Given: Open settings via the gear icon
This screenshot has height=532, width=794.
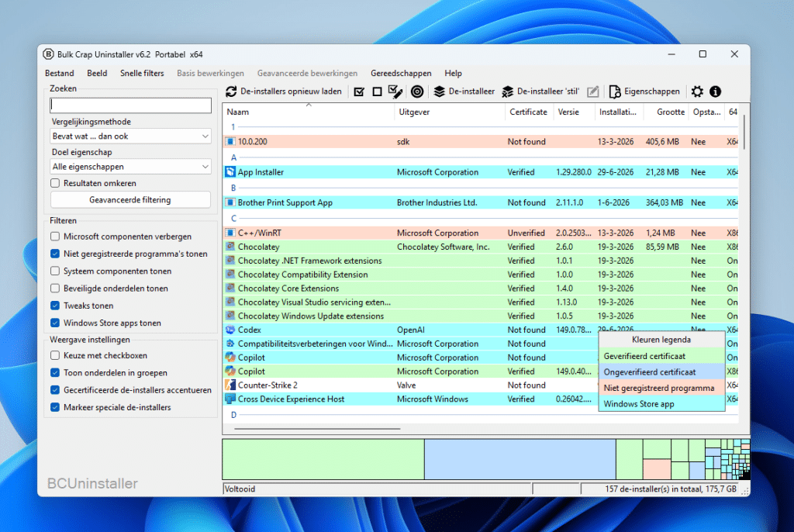Looking at the screenshot, I should [x=697, y=92].
